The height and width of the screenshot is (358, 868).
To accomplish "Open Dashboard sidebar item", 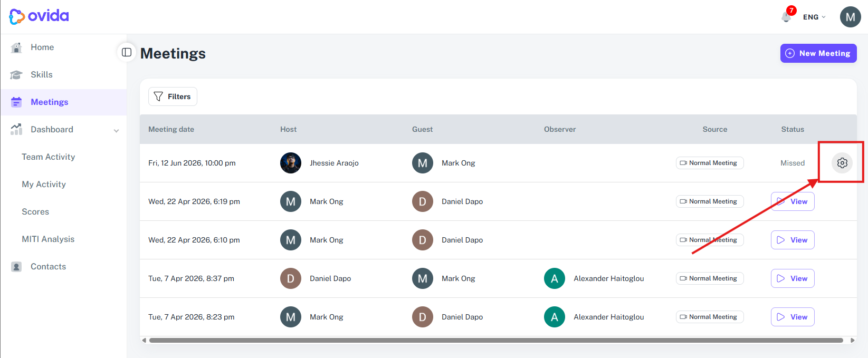I will 63,130.
